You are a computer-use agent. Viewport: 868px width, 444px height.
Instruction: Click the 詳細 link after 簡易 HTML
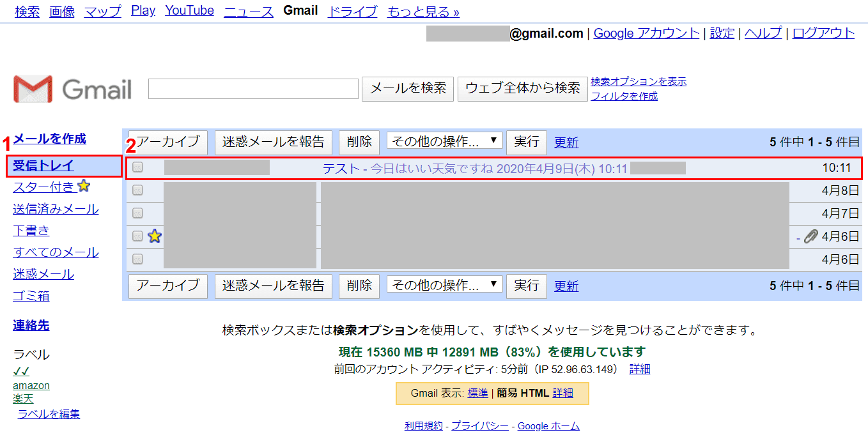pyautogui.click(x=563, y=393)
